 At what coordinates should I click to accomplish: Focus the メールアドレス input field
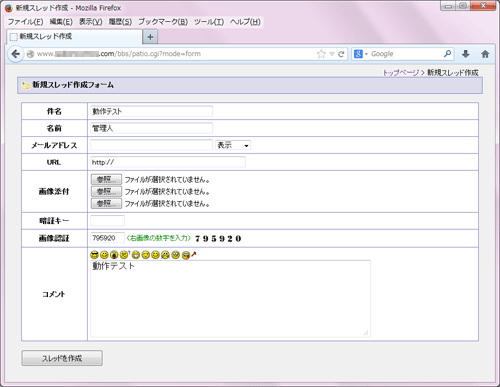pyautogui.click(x=151, y=145)
